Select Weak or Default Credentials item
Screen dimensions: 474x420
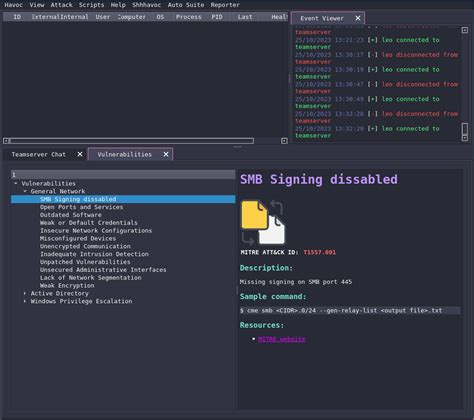(89, 223)
